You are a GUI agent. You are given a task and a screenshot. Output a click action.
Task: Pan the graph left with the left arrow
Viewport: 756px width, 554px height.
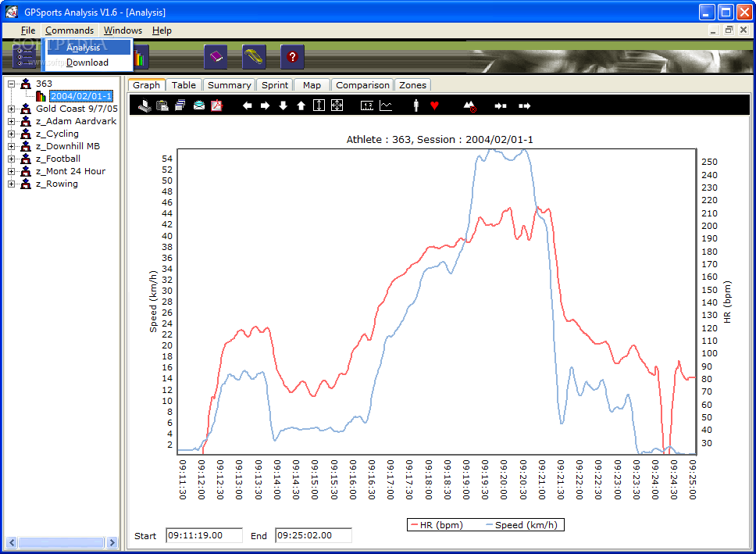point(248,105)
